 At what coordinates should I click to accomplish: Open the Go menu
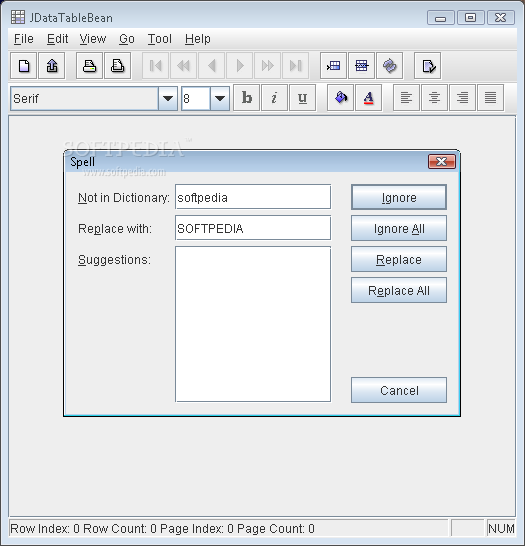(x=127, y=39)
